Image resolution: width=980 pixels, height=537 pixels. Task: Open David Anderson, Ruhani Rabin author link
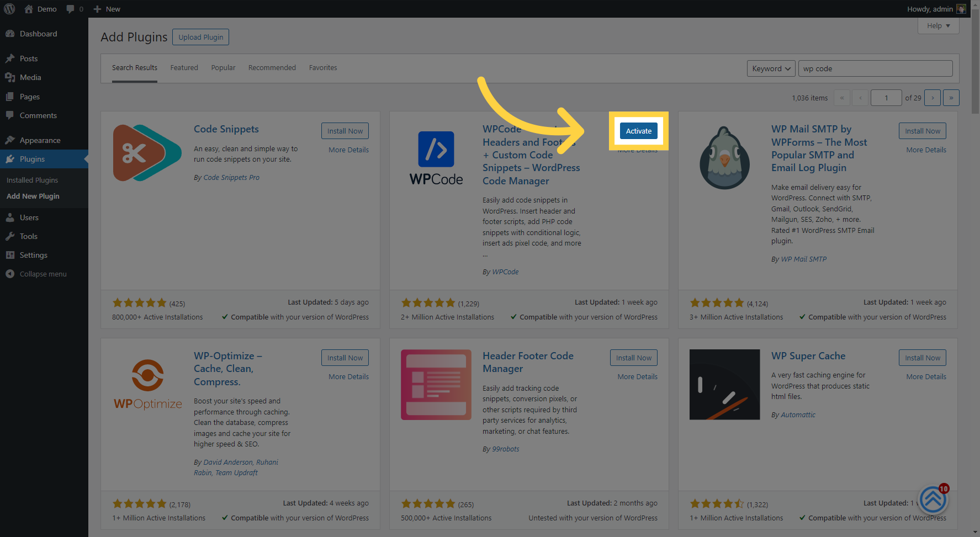[236, 467]
